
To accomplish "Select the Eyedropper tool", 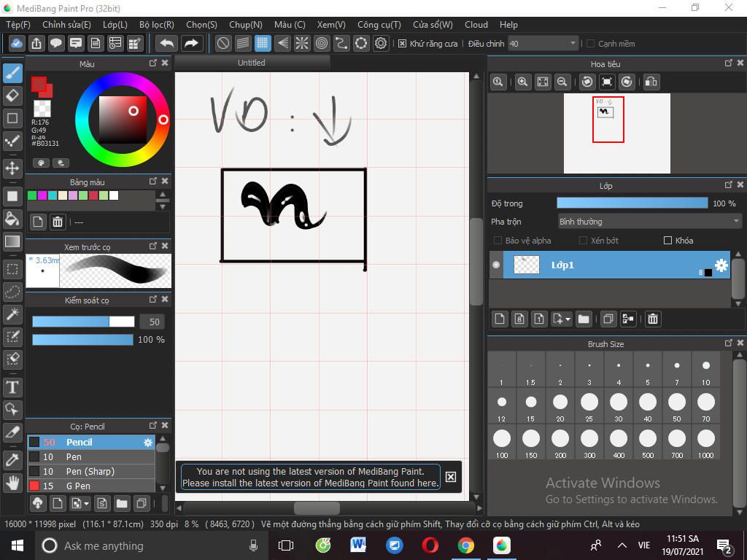I will [12, 460].
